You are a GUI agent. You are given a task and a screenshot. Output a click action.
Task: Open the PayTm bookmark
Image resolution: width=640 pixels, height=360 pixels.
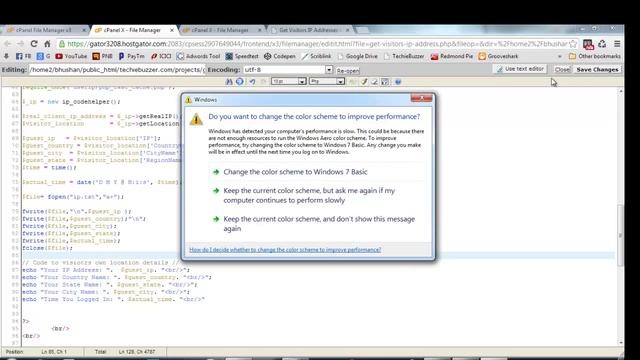click(131, 56)
